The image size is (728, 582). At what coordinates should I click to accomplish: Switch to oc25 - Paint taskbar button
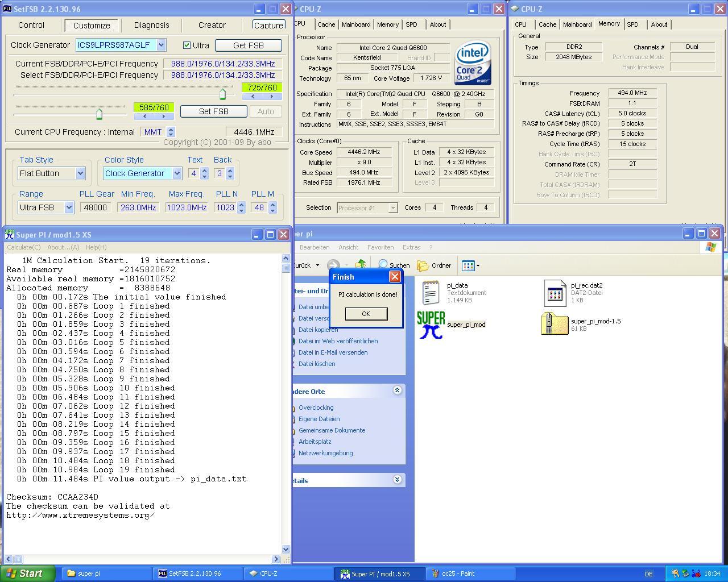tap(471, 573)
